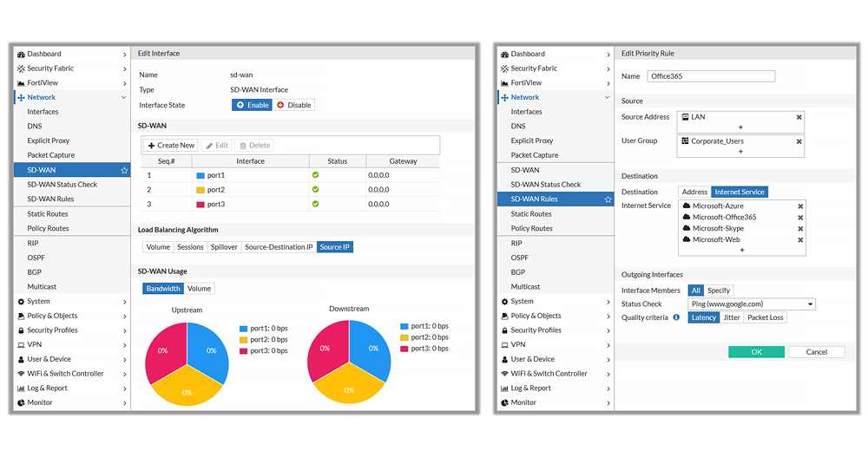The height and width of the screenshot is (457, 868).
Task: Click Dashboard icon in left panel sidebar
Action: 21,55
